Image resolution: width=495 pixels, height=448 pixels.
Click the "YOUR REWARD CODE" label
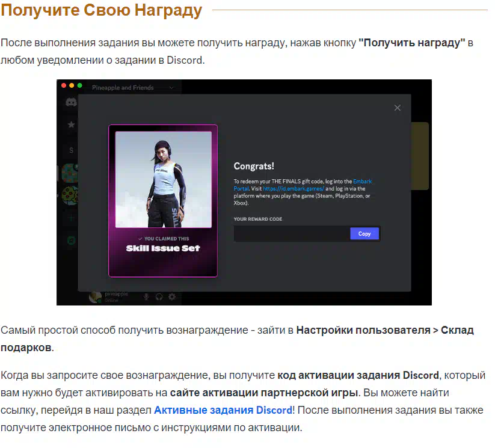(258, 219)
